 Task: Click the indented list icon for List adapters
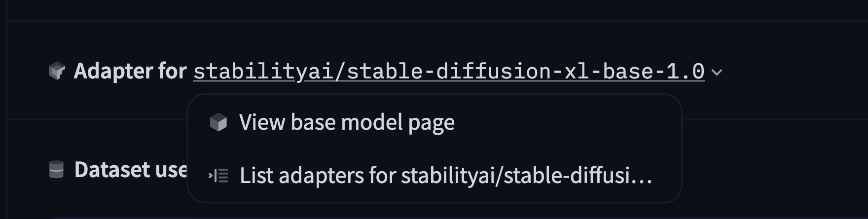[218, 175]
